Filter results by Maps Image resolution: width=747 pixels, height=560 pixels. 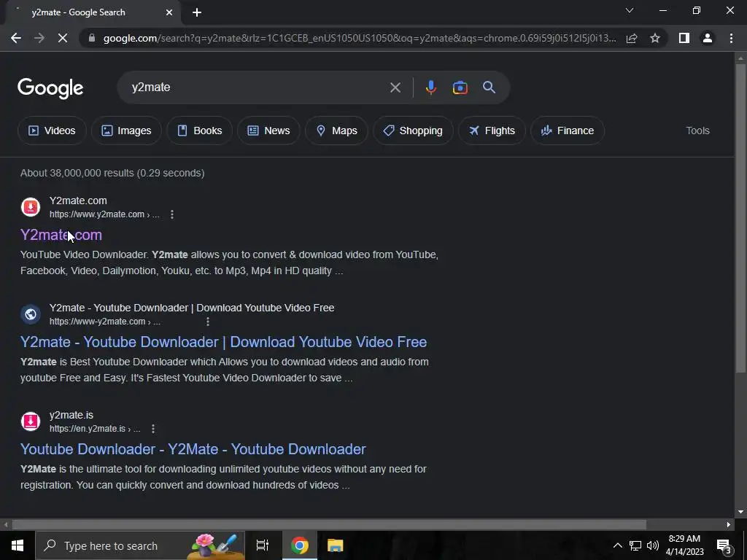[x=336, y=131]
